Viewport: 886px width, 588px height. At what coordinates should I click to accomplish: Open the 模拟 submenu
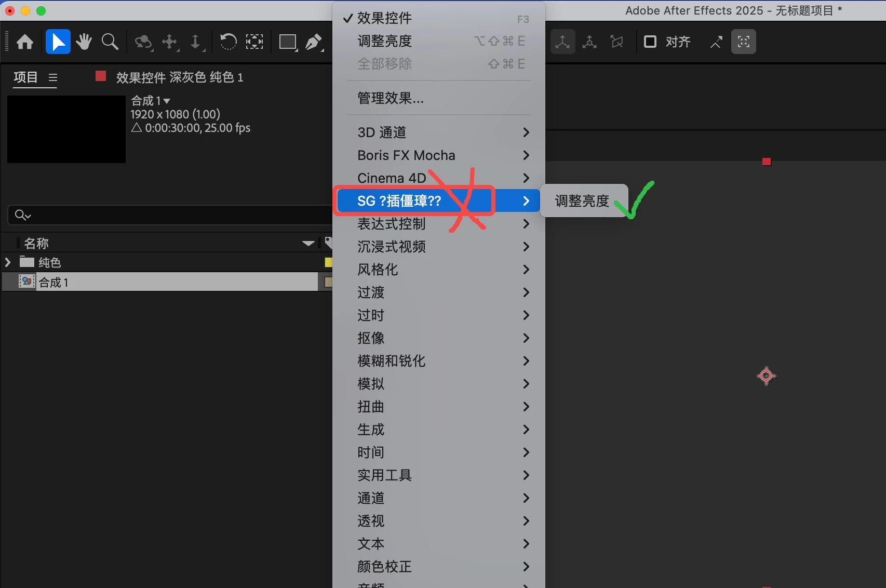[x=439, y=384]
